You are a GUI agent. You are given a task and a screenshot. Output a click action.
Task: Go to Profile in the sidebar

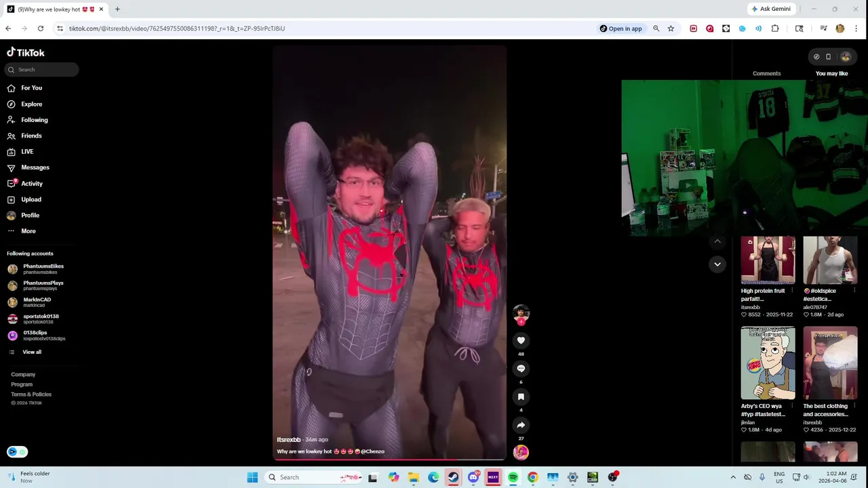point(24,216)
